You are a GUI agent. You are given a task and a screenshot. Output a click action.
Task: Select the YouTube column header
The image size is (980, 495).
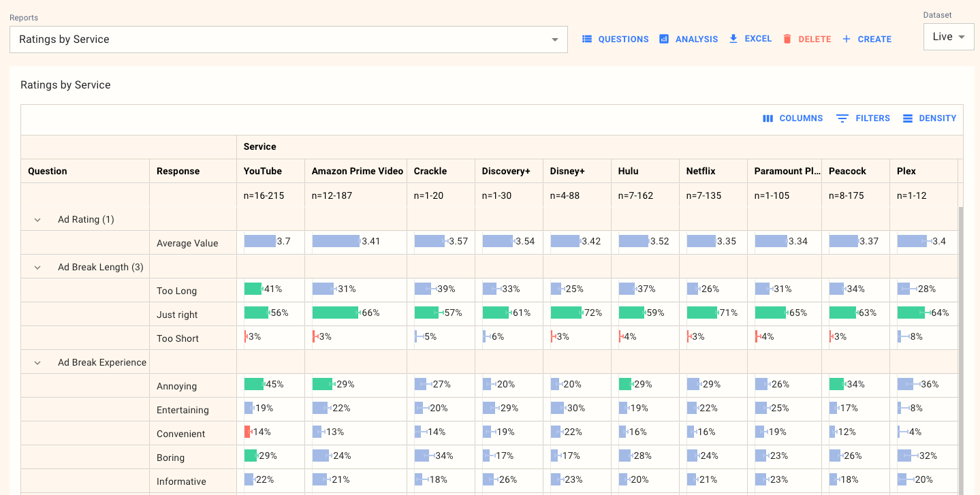262,171
